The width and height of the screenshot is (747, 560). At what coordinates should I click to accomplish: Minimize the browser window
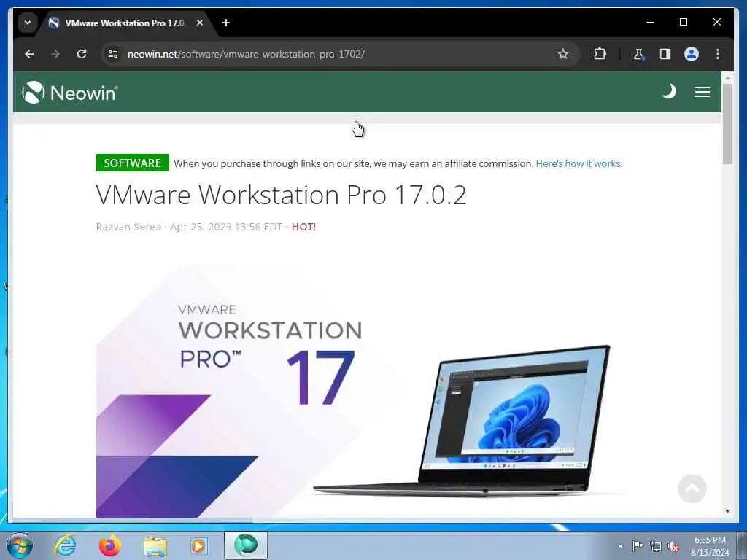650,22
